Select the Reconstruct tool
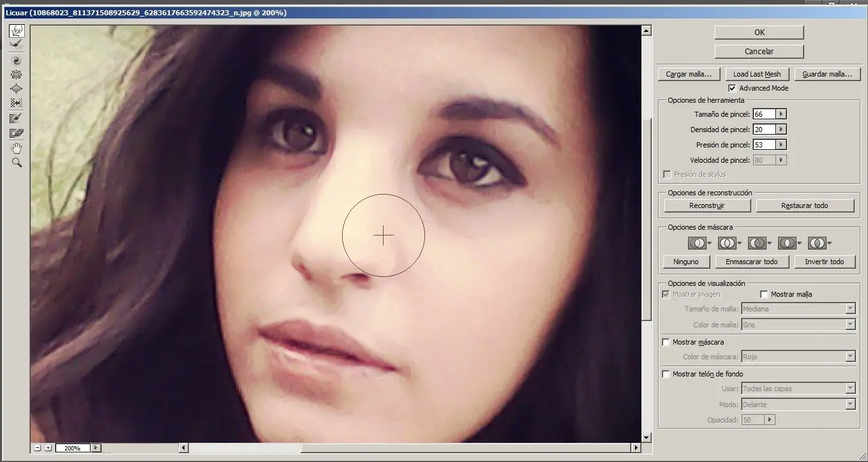Viewport: 868px width, 462px height. (x=17, y=45)
